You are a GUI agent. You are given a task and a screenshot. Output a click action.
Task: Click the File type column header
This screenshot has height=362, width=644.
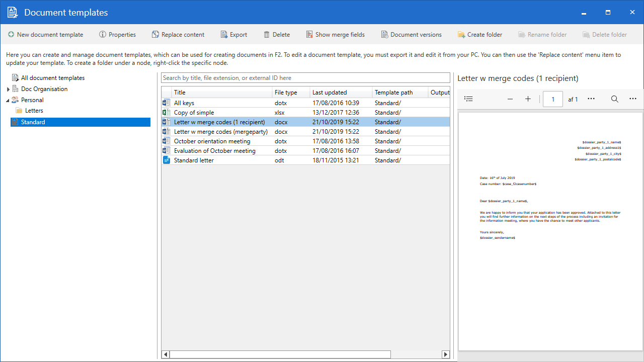coord(286,93)
